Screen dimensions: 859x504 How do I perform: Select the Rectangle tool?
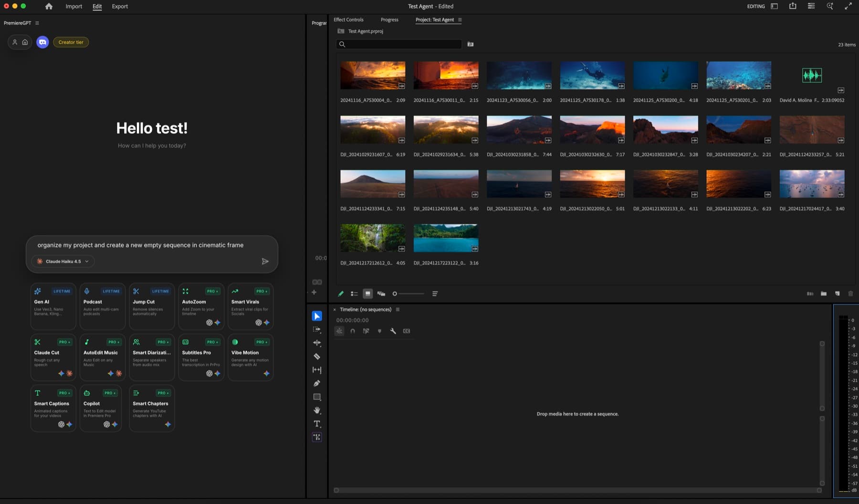click(x=317, y=397)
